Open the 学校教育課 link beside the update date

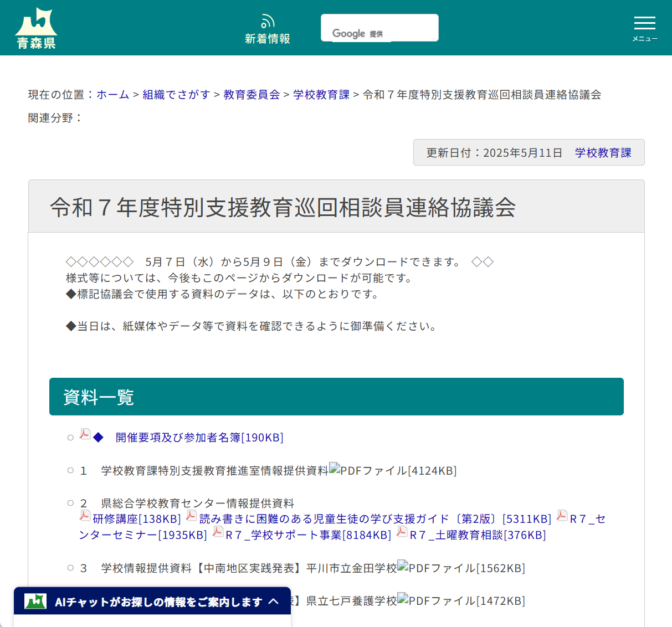[x=603, y=153]
